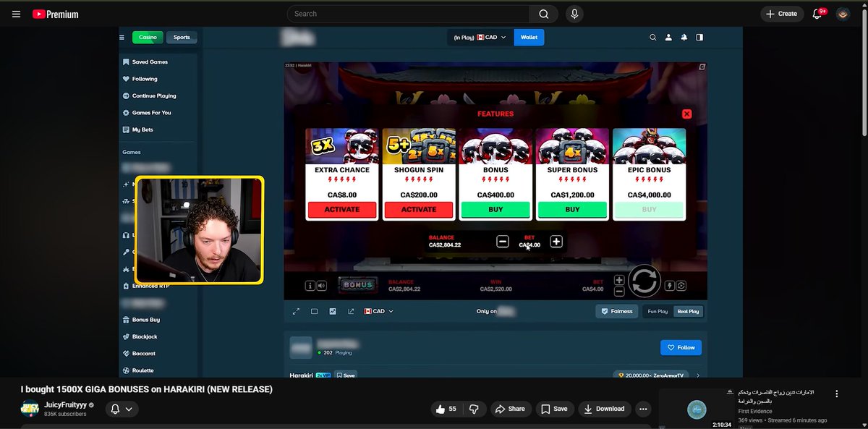
Task: Open the slot BONUS button
Action: (x=357, y=285)
